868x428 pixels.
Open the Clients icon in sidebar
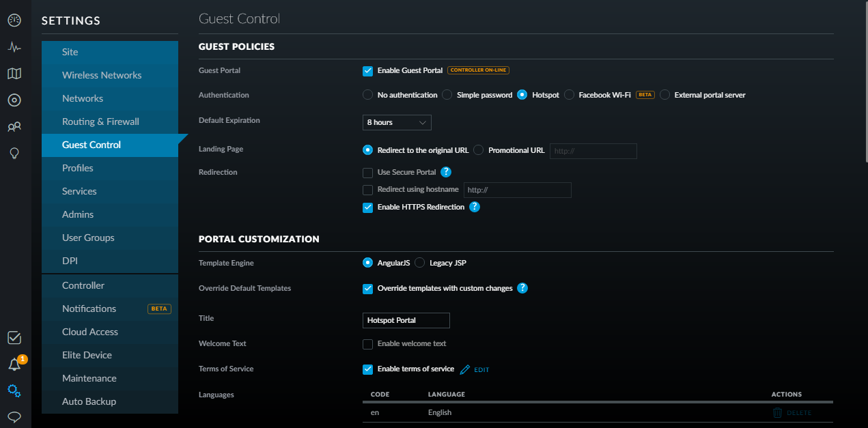tap(14, 127)
